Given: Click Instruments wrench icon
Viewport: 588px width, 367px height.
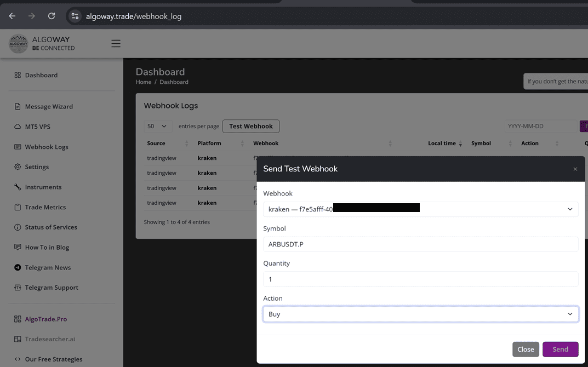Looking at the screenshot, I should click(x=18, y=187).
